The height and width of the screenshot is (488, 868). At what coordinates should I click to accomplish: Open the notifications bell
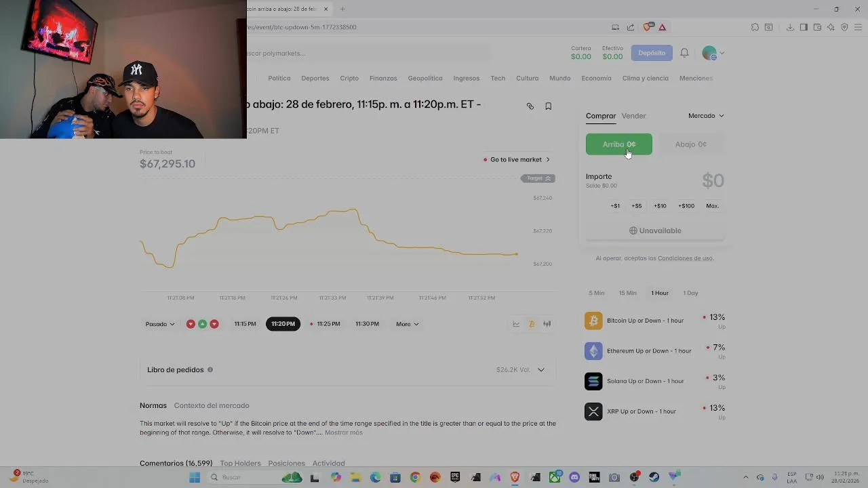(x=684, y=53)
